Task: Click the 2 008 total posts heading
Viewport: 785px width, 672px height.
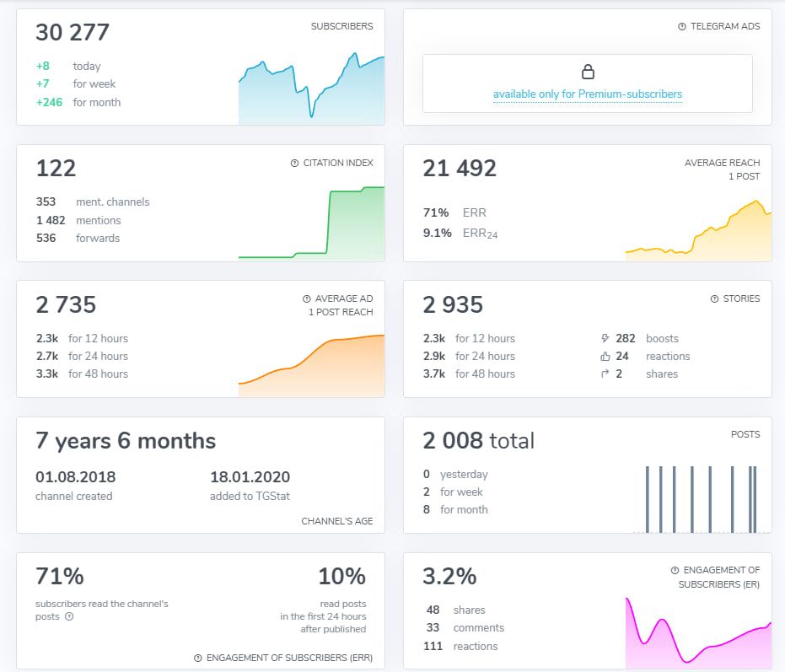Action: click(x=478, y=441)
